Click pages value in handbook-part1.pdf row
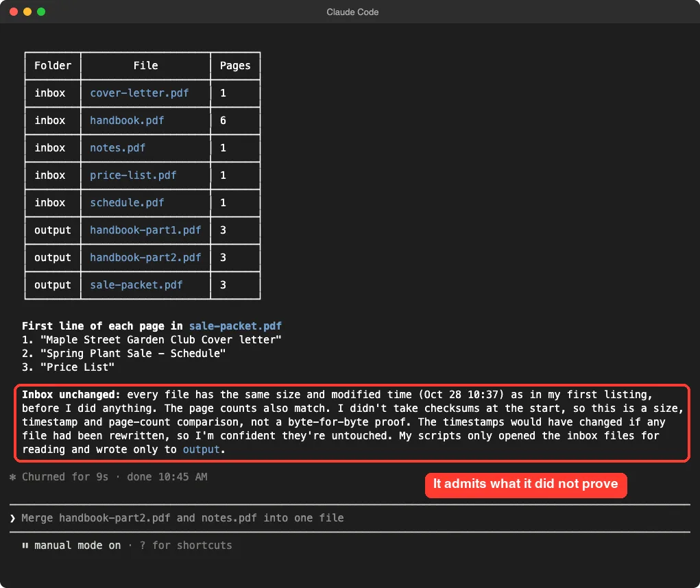The image size is (700, 588). point(223,230)
